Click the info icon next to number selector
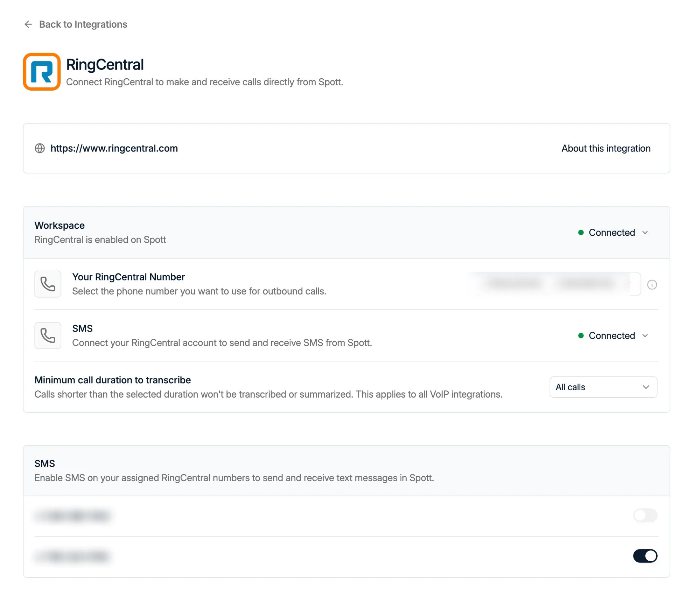This screenshot has height=597, width=700. [x=652, y=285]
